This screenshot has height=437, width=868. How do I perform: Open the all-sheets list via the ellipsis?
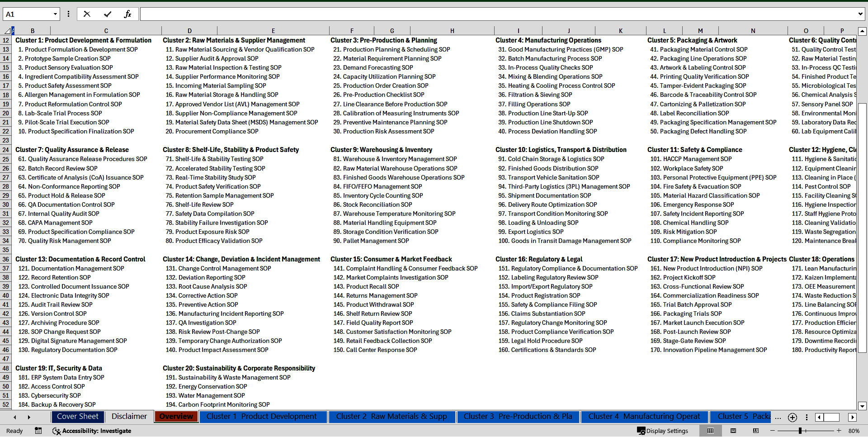(778, 417)
